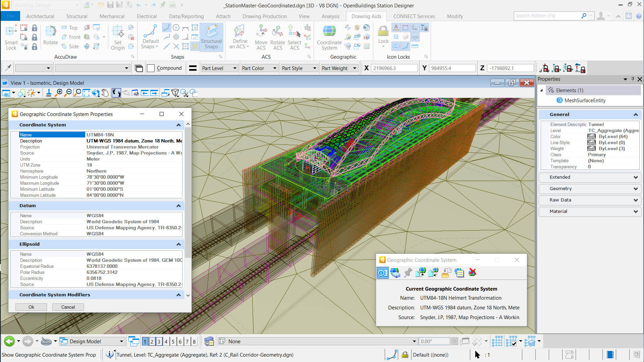Click the X coordinate input field

pos(394,68)
